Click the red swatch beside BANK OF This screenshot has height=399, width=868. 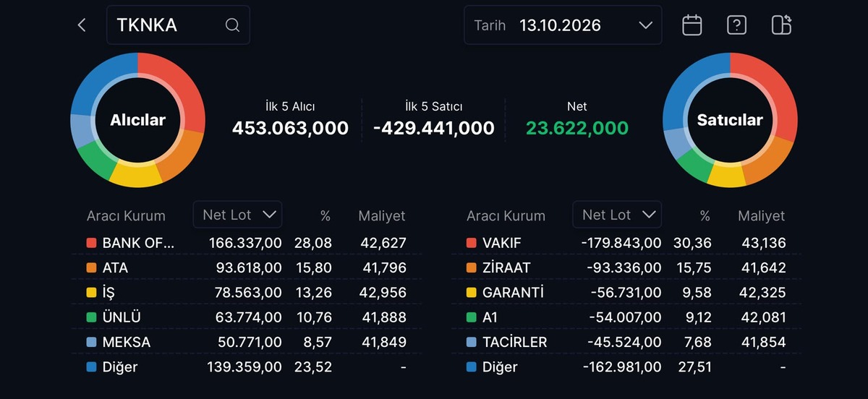click(91, 244)
